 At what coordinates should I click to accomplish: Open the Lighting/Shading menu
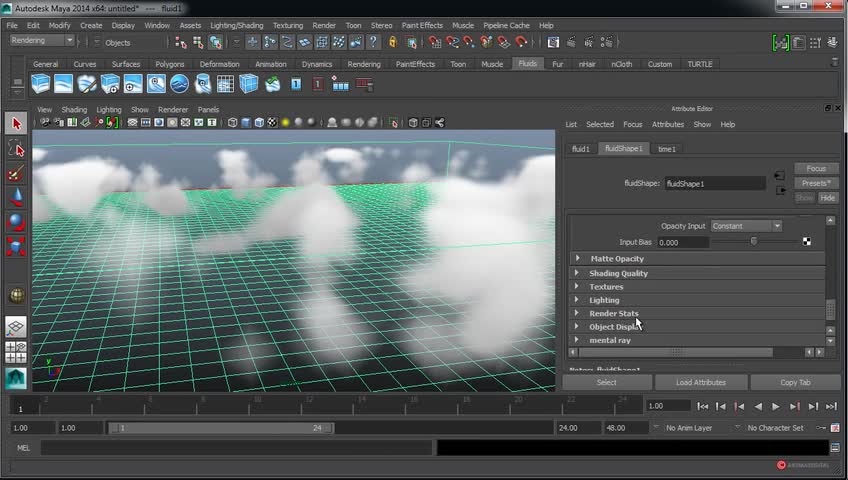(x=236, y=25)
